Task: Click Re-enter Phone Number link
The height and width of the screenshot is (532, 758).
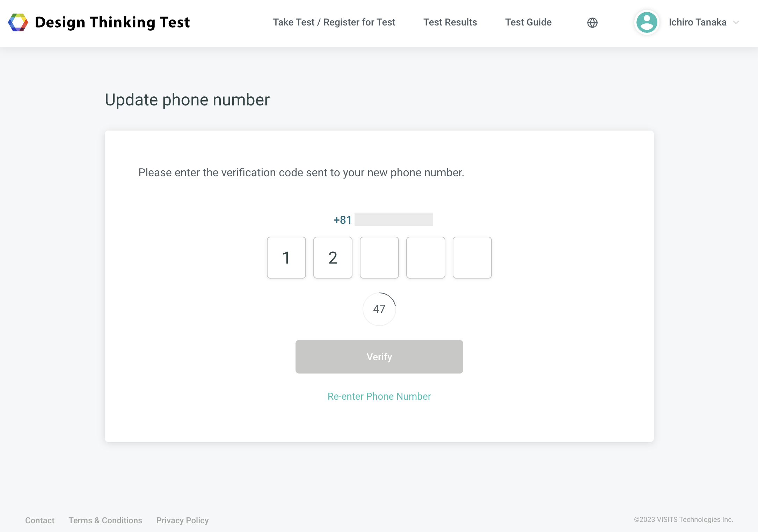Action: coord(379,397)
